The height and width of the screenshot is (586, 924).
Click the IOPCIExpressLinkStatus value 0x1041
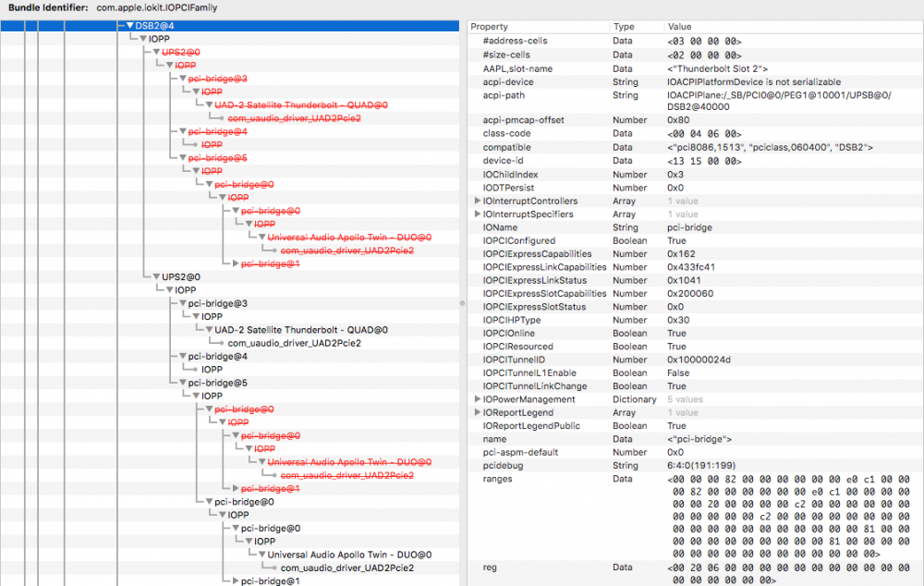point(684,280)
